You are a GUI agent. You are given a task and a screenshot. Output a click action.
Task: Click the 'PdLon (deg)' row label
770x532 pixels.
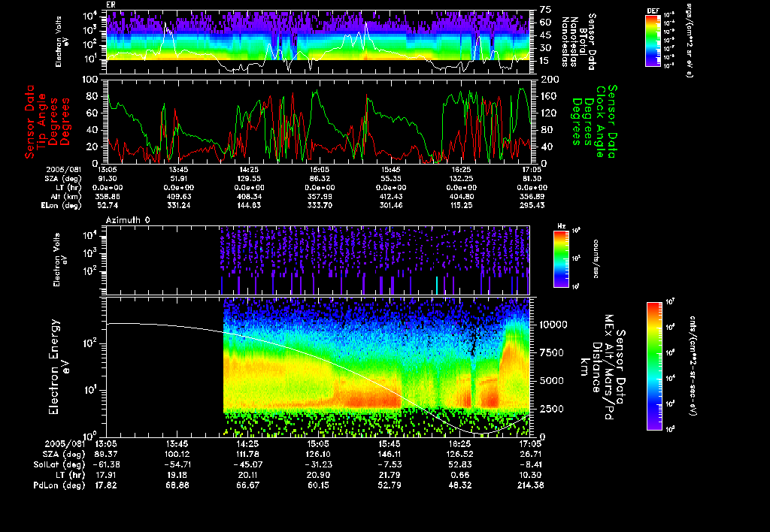click(59, 485)
